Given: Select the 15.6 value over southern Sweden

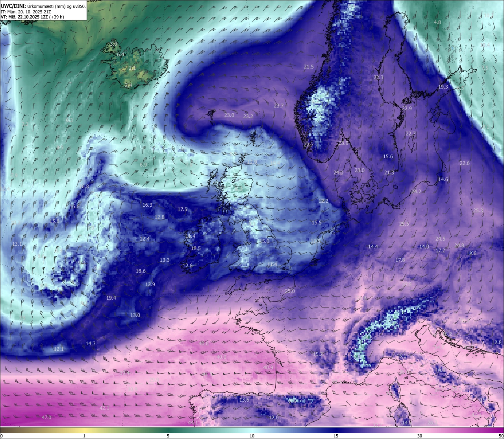Looking at the screenshot, I should (388, 157).
